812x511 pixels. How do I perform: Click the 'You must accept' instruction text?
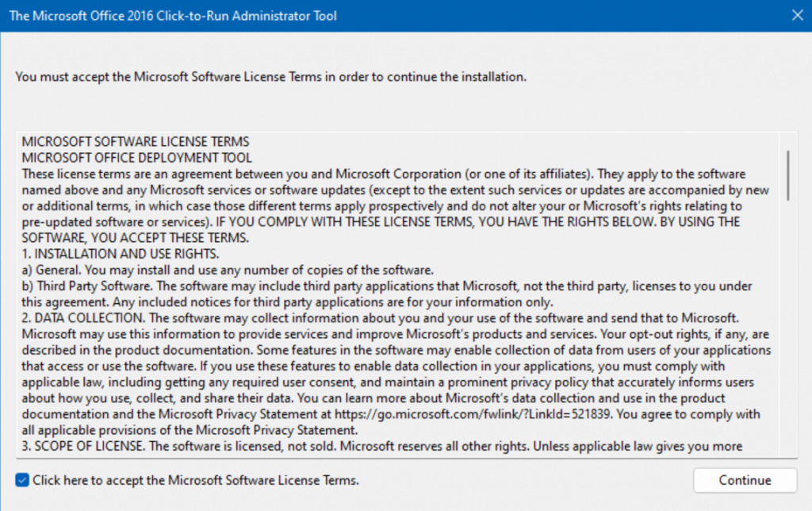pos(271,77)
